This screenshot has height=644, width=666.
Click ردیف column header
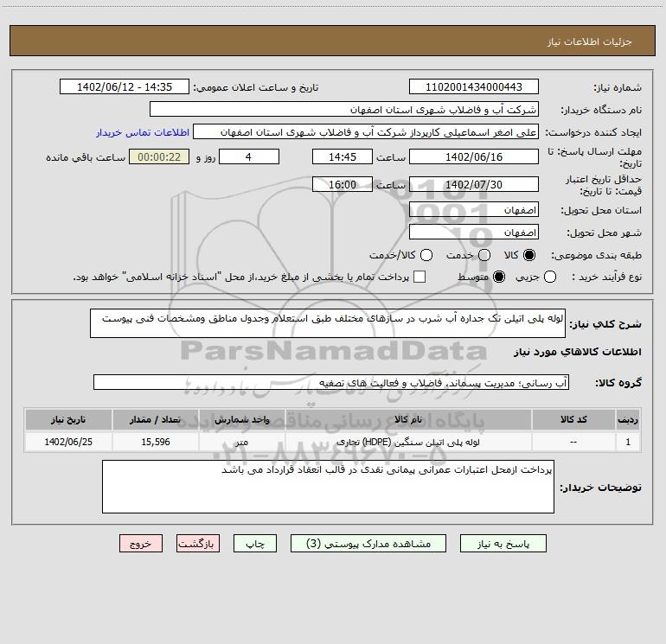tap(628, 420)
